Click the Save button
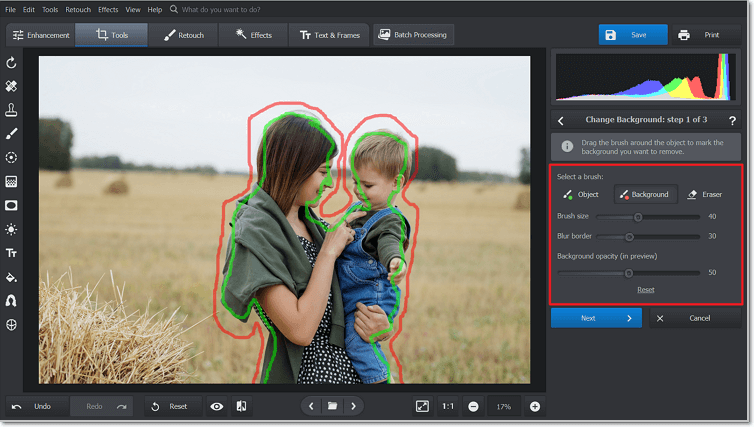The image size is (754, 427). pyautogui.click(x=633, y=35)
